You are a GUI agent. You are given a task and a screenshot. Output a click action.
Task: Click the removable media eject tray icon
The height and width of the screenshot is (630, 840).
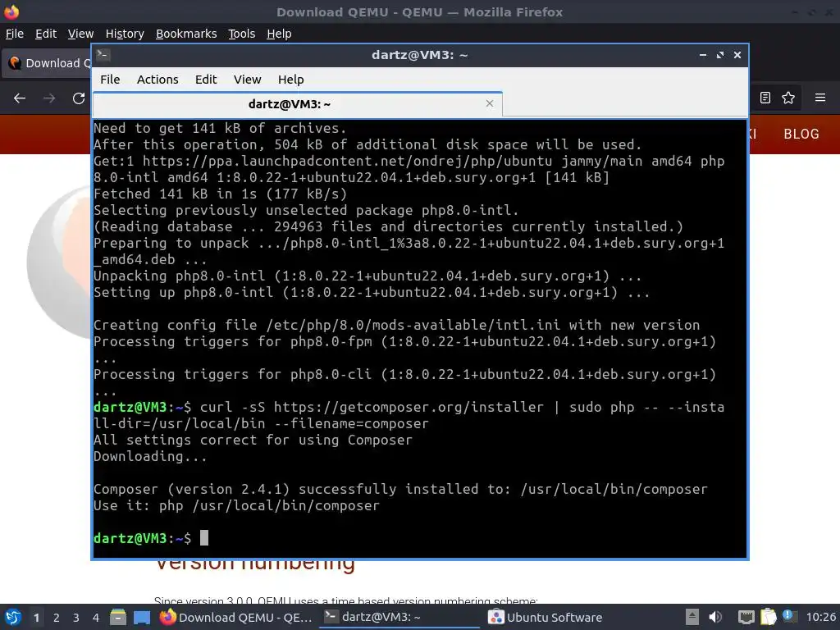pyautogui.click(x=692, y=617)
